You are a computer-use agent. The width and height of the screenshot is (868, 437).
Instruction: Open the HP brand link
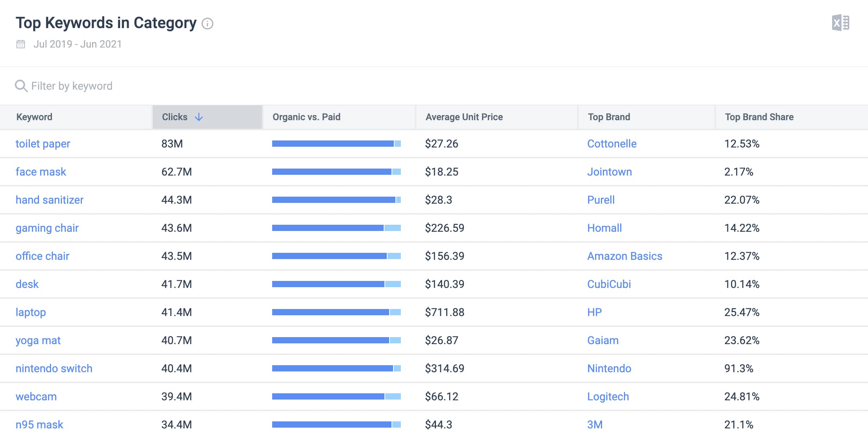[x=595, y=312]
